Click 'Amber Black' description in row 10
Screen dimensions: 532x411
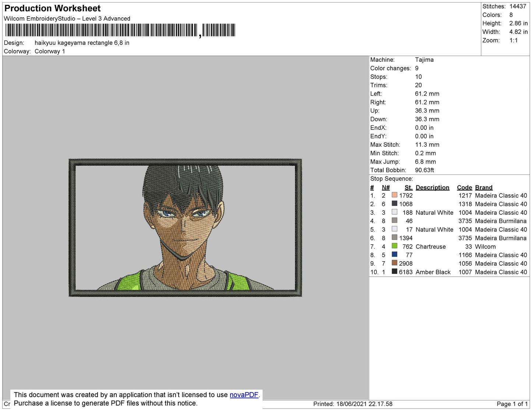[433, 272]
